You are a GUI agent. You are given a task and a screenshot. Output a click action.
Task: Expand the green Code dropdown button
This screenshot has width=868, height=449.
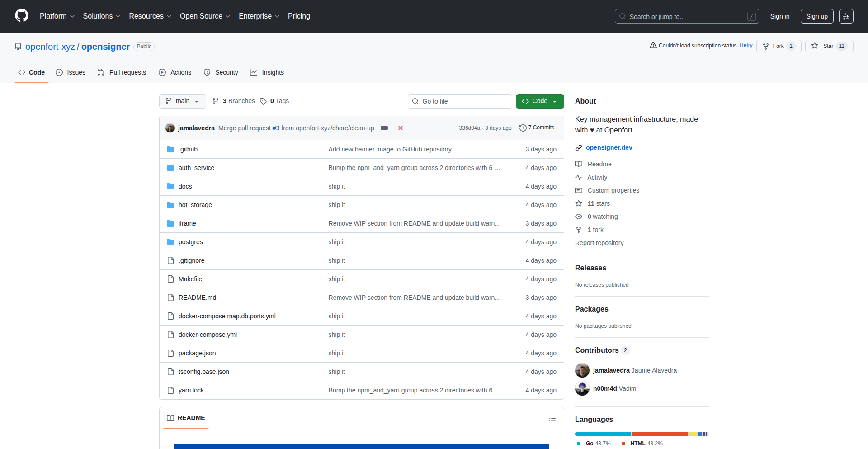pyautogui.click(x=540, y=101)
